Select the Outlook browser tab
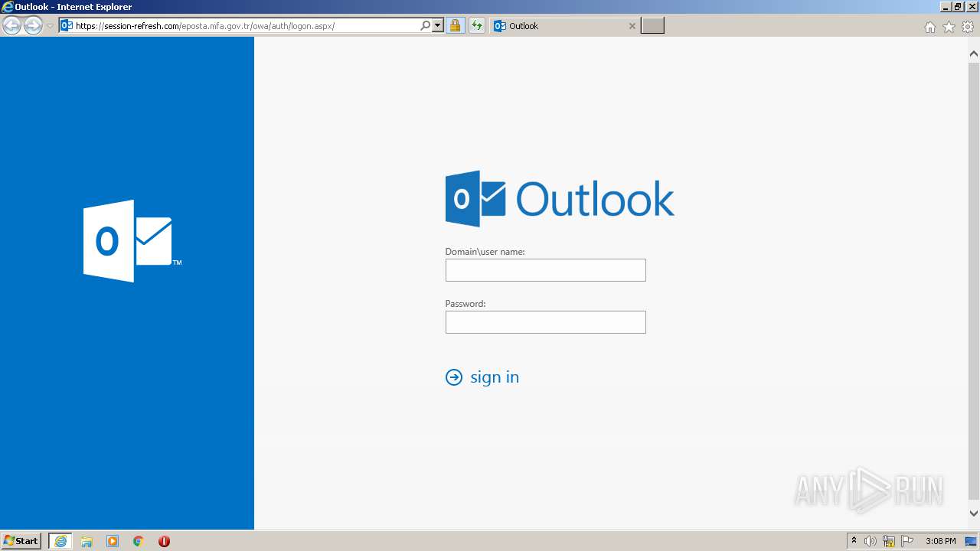Screen dimensions: 980x551 click(565, 26)
